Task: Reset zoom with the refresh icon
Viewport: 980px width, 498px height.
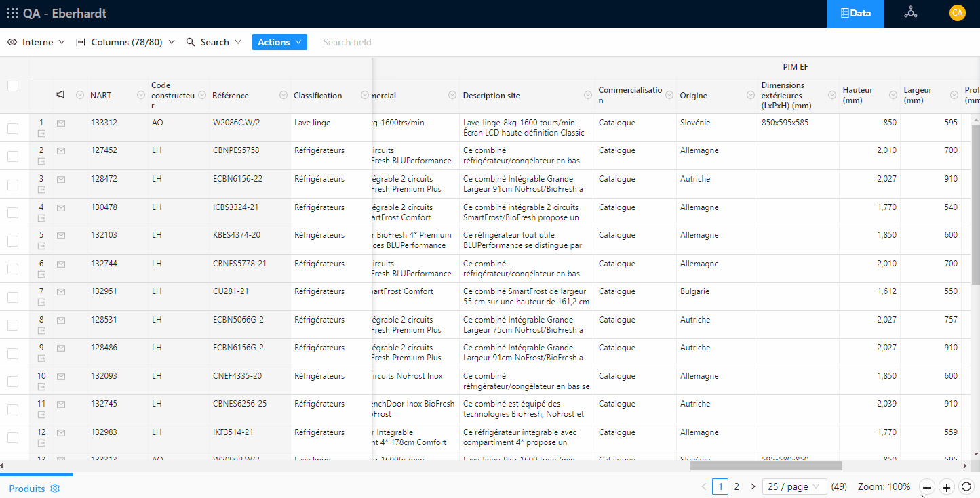Action: (966, 487)
